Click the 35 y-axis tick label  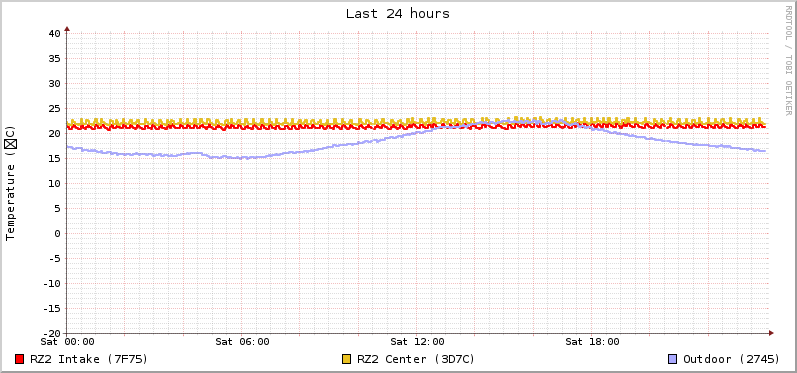coord(54,58)
